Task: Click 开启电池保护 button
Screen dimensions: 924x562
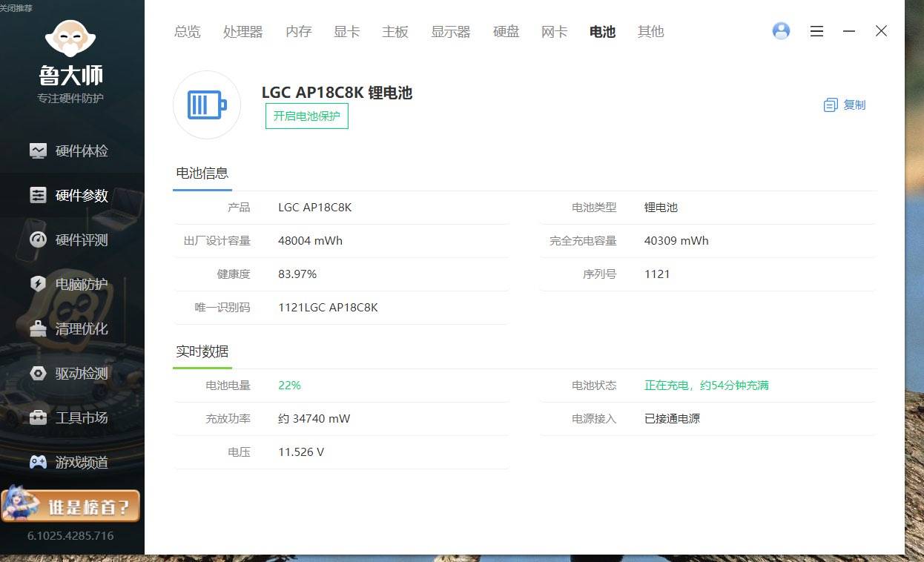Action: click(307, 116)
